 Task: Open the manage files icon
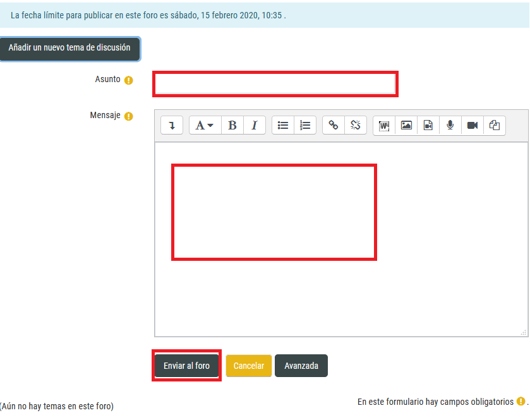(495, 125)
